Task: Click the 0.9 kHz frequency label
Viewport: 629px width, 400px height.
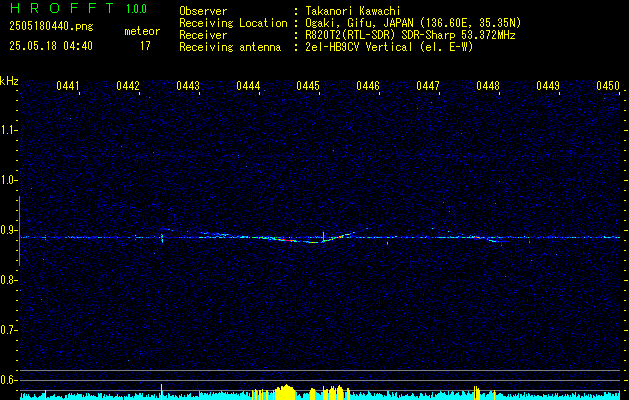Action: [x=7, y=230]
